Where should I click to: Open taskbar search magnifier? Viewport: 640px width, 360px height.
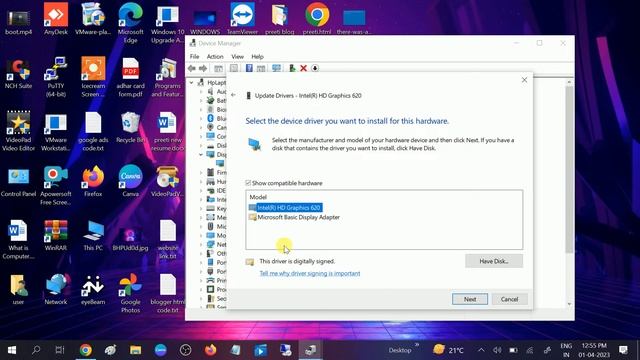tap(36, 350)
